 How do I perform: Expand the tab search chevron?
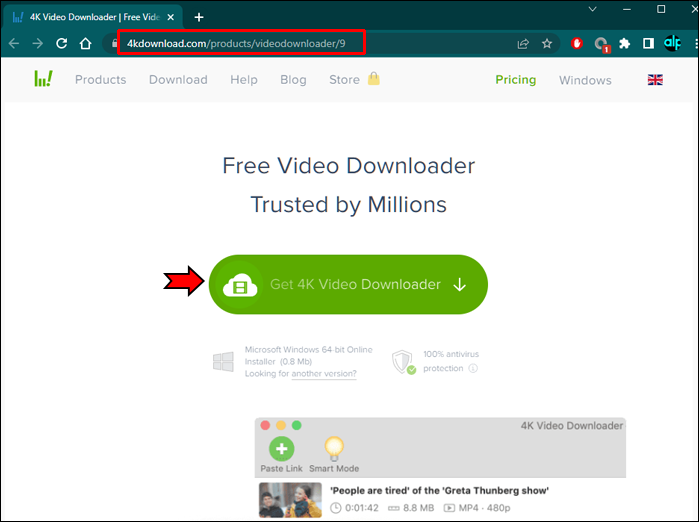point(592,9)
